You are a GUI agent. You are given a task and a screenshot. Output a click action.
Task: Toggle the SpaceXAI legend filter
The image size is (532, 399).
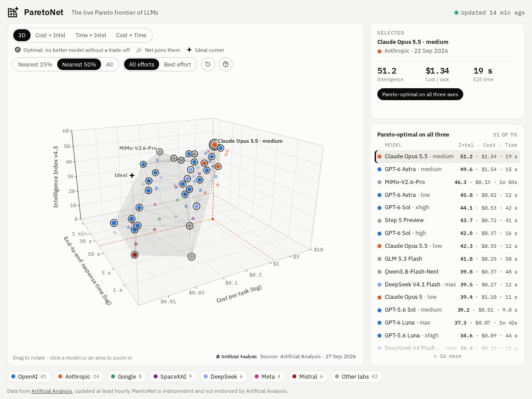173,377
